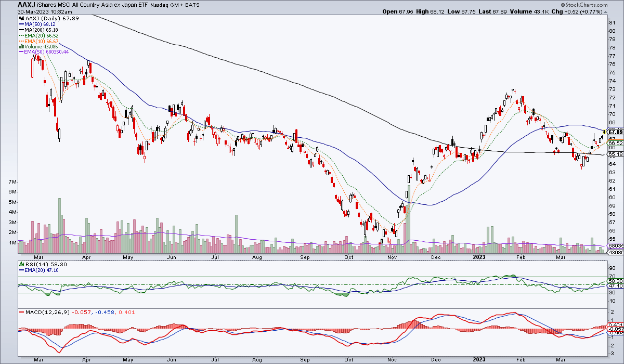Click the orange dotted swatch beside EMA(10)
This screenshot has height=364, width=624.
(21, 41)
